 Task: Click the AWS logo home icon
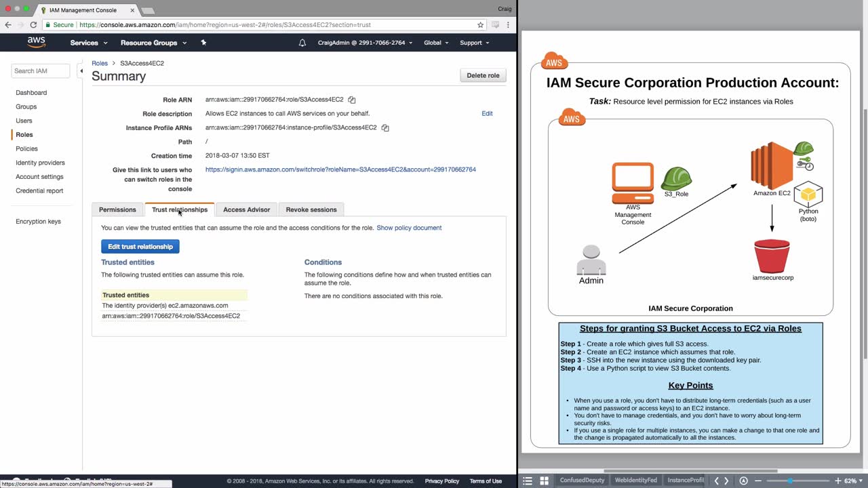[37, 42]
